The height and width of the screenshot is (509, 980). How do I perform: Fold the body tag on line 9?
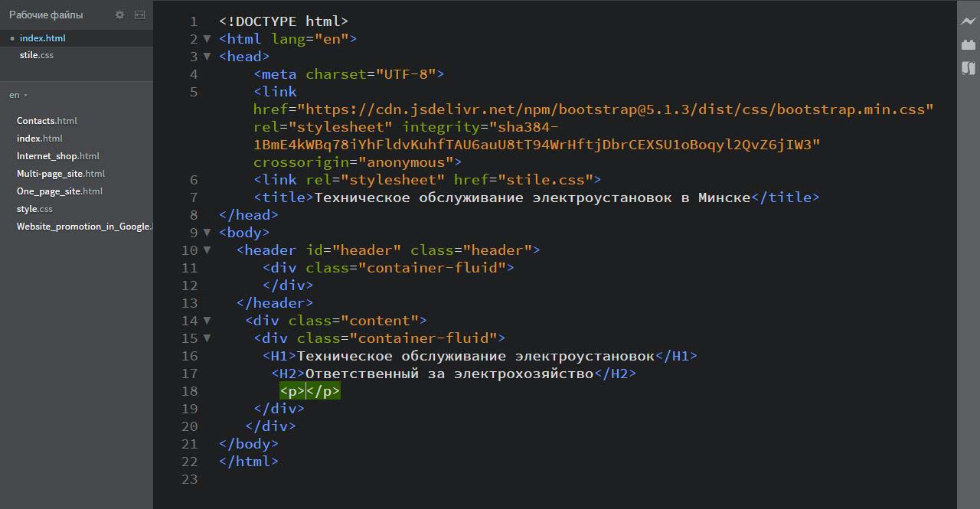pyautogui.click(x=207, y=233)
